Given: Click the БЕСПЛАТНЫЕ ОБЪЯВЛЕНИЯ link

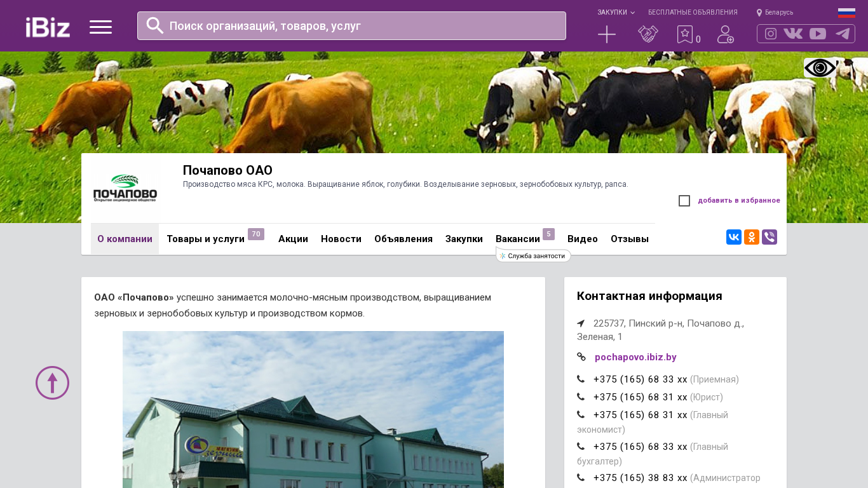Looking at the screenshot, I should [693, 13].
